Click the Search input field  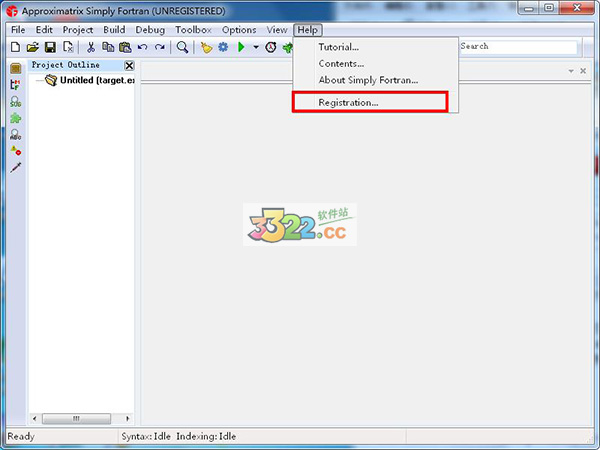[518, 46]
